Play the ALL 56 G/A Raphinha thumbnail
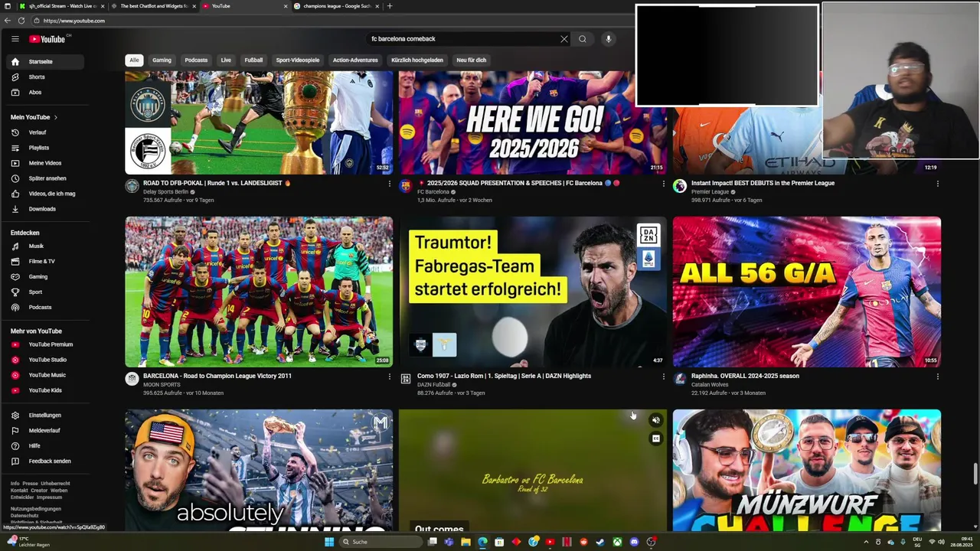 click(x=807, y=292)
